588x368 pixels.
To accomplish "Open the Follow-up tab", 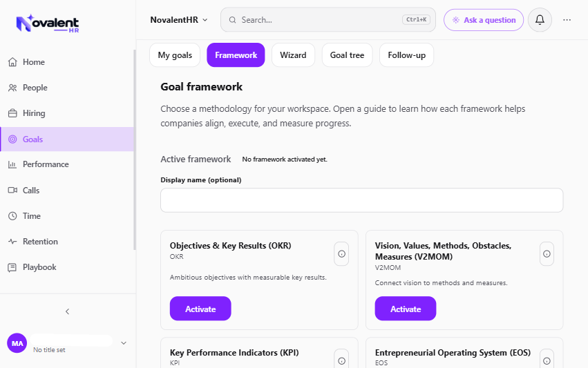I will [406, 55].
